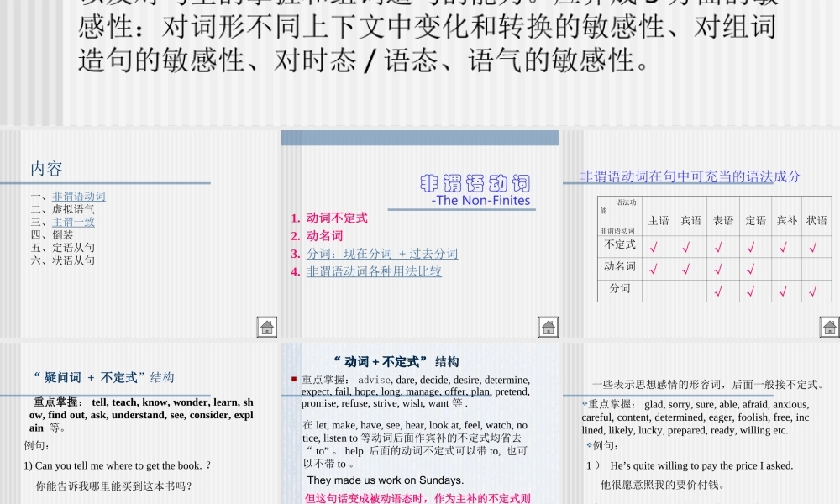
Task: Click the -The Non-Finites subtitle
Action: tap(480, 200)
